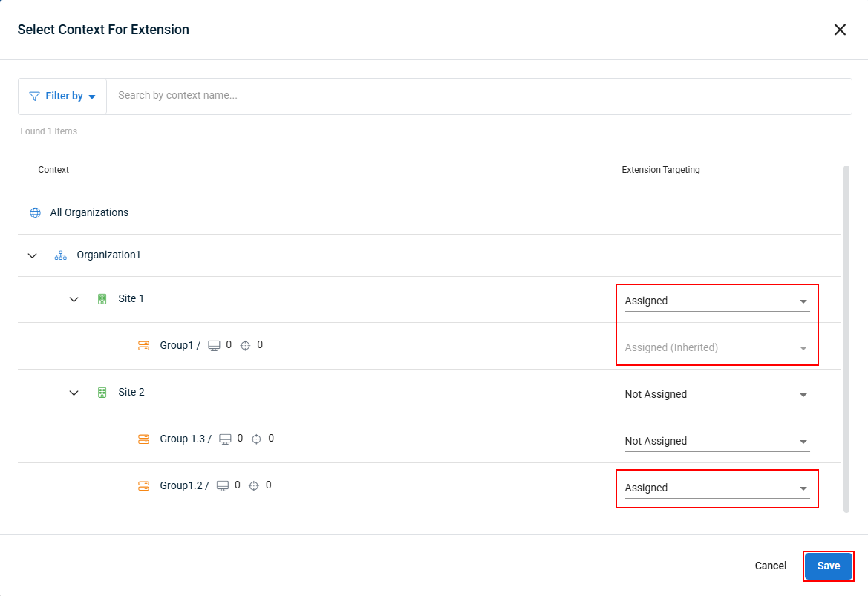The width and height of the screenshot is (868, 596).
Task: Click the Group1 server group icon
Action: (x=143, y=346)
